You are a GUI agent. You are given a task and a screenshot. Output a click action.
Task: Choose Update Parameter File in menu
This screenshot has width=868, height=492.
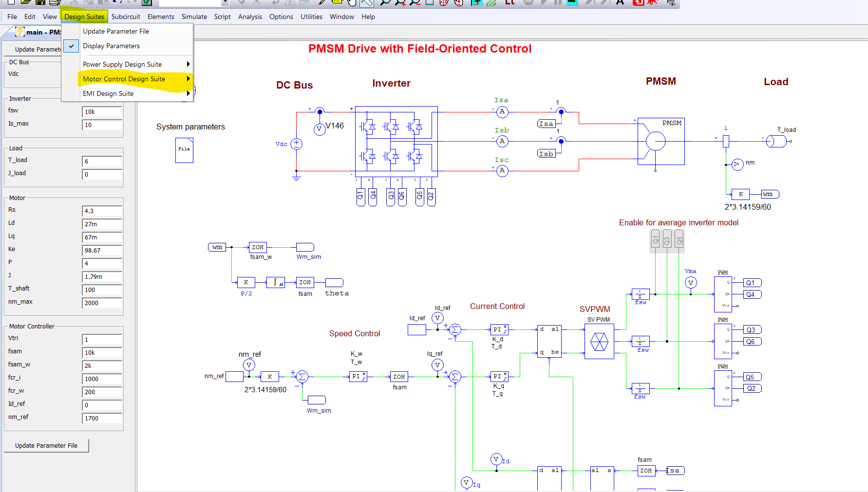[116, 31]
